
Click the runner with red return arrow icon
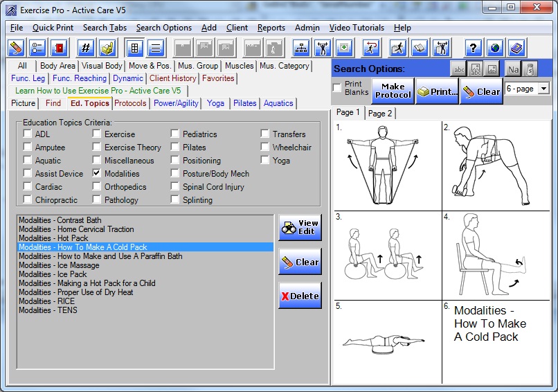371,48
